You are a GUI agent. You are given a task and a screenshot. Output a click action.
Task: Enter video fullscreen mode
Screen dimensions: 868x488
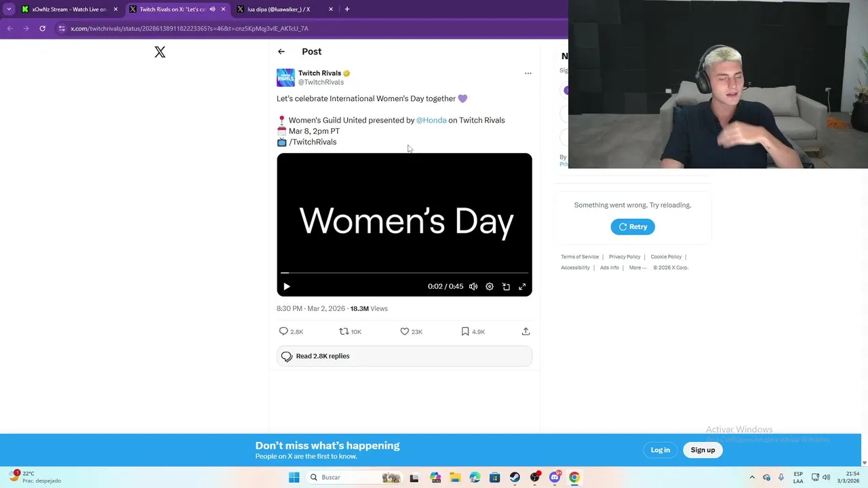(522, 287)
